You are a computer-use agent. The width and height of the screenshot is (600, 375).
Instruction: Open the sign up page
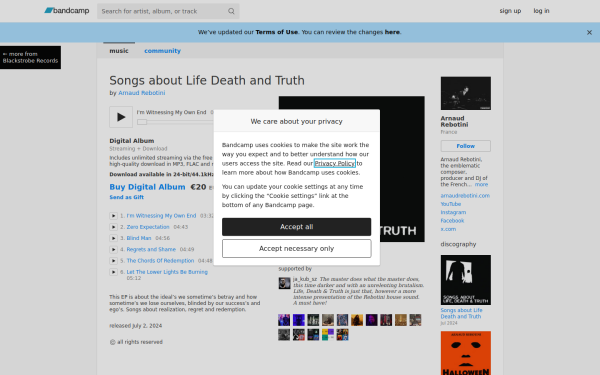coord(510,11)
